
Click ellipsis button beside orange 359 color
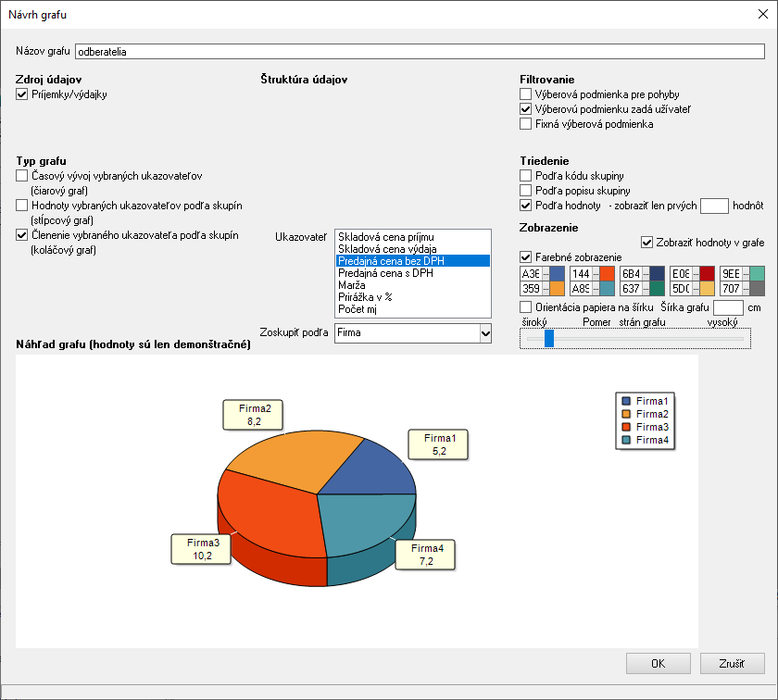tap(546, 289)
